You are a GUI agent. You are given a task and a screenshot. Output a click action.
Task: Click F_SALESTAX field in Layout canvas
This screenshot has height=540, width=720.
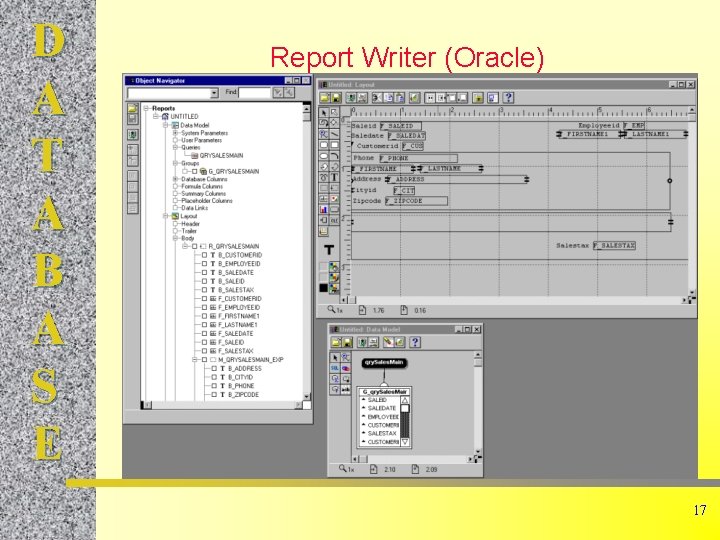pyautogui.click(x=614, y=246)
